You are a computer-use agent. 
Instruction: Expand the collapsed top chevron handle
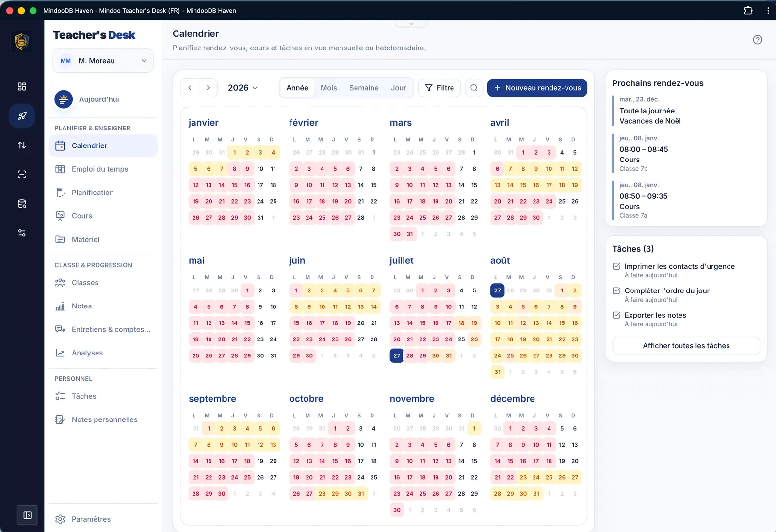[x=411, y=23]
